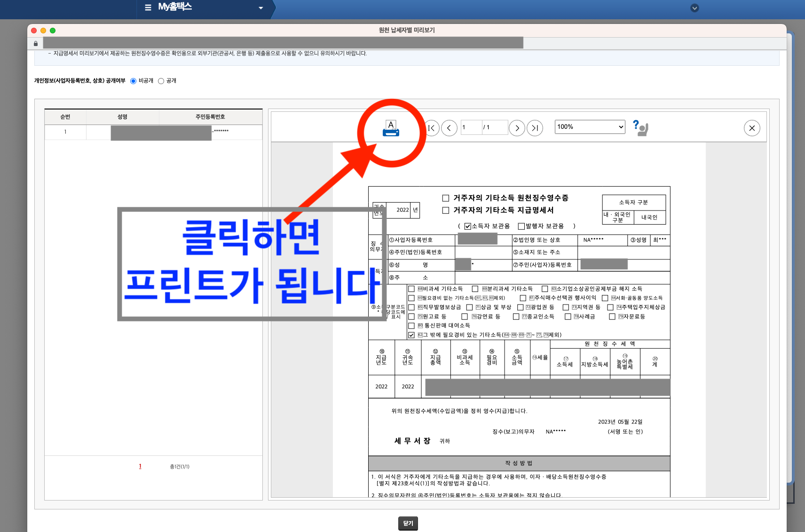Check the 원고료 등 checkbox
This screenshot has height=532, width=805.
click(411, 316)
